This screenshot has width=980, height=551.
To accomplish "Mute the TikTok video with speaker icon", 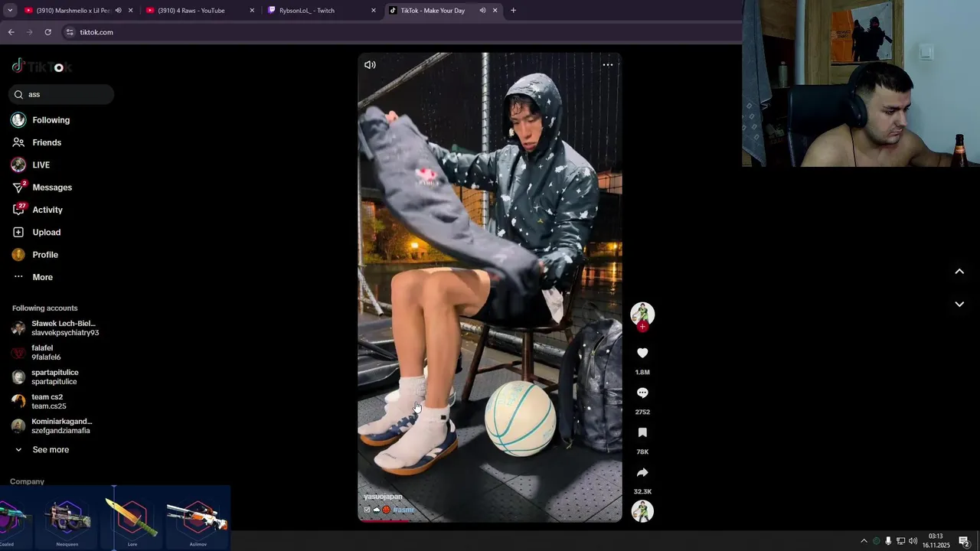I will [x=370, y=65].
